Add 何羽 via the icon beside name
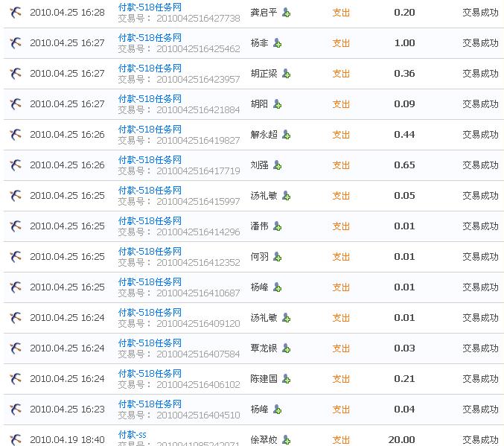This screenshot has width=504, height=446. pos(277,257)
